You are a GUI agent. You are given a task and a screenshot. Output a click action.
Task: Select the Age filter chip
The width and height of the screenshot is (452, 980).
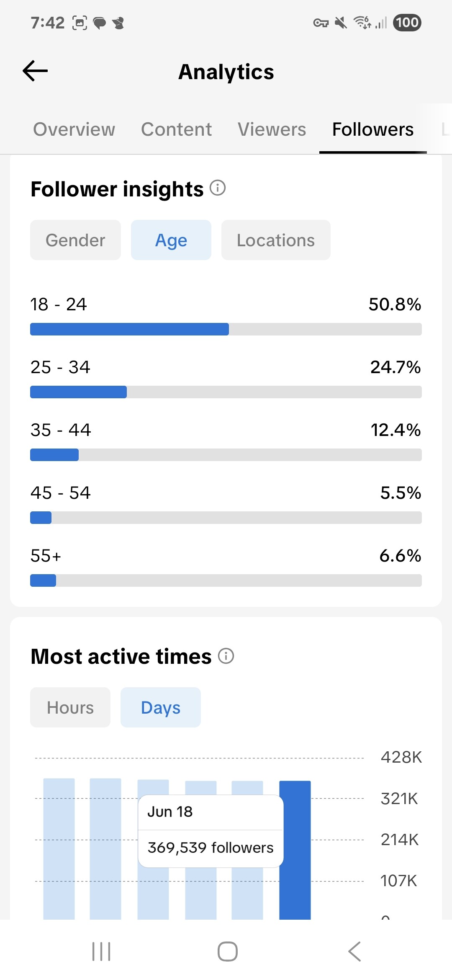point(171,240)
